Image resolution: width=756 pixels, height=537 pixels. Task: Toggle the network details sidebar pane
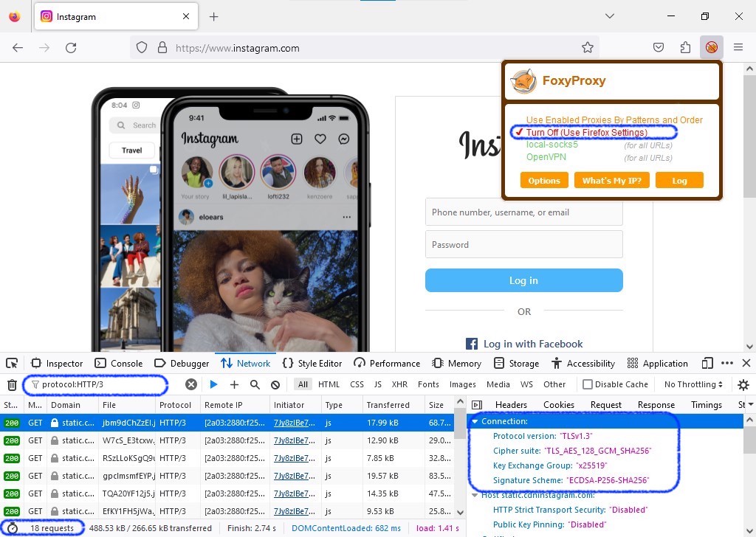click(x=477, y=405)
